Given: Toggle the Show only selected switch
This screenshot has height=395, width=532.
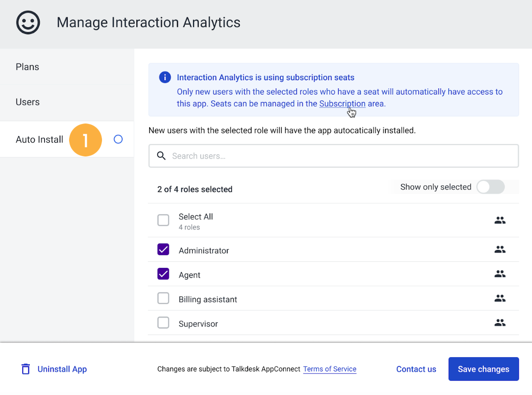Looking at the screenshot, I should point(490,187).
